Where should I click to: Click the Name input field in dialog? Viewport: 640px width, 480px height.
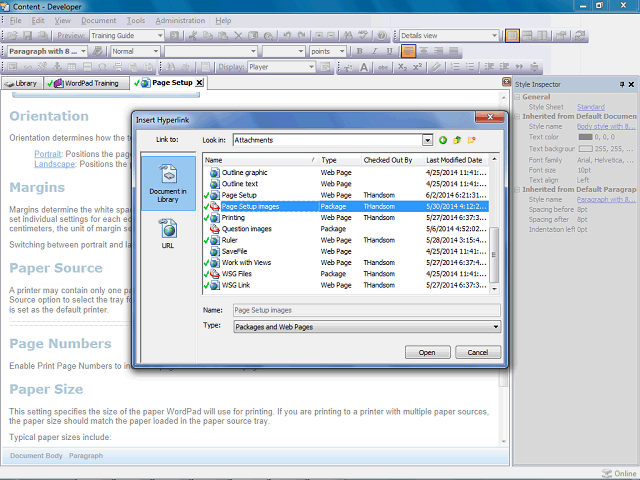(x=367, y=310)
